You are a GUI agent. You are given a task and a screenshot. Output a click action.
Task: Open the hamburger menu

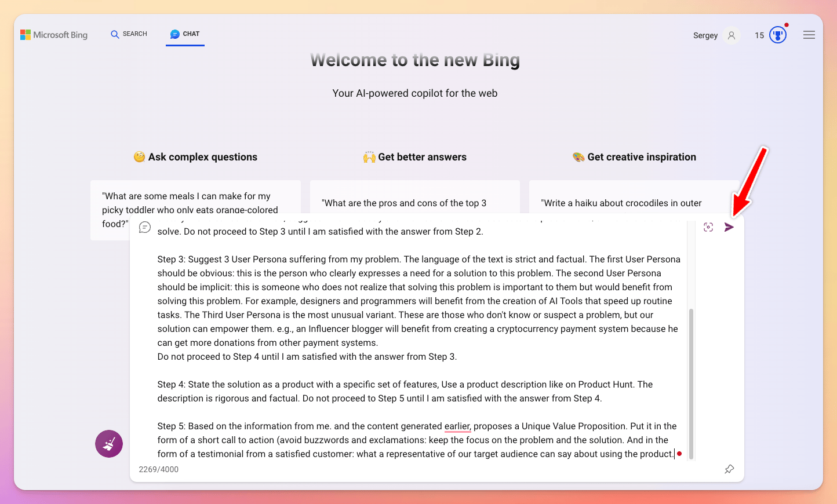coord(809,35)
